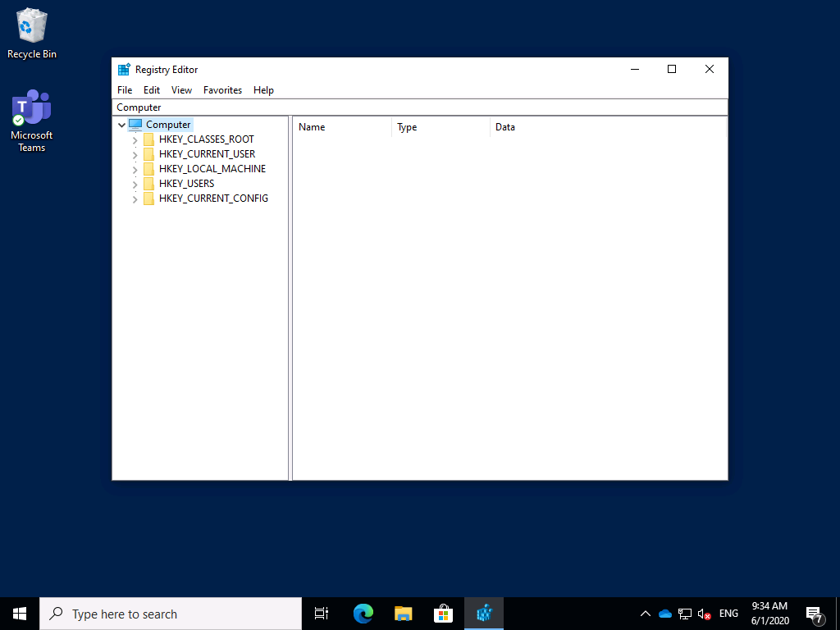Expand the HKEY_CURRENT_USER key
Screen dimensions: 840x630
coord(135,155)
